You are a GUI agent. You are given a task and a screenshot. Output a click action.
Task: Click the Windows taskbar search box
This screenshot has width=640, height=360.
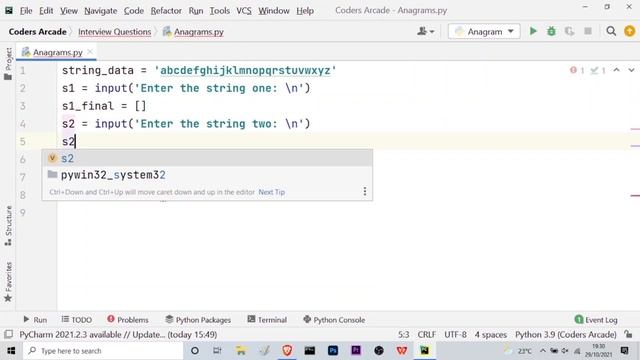pos(103,351)
